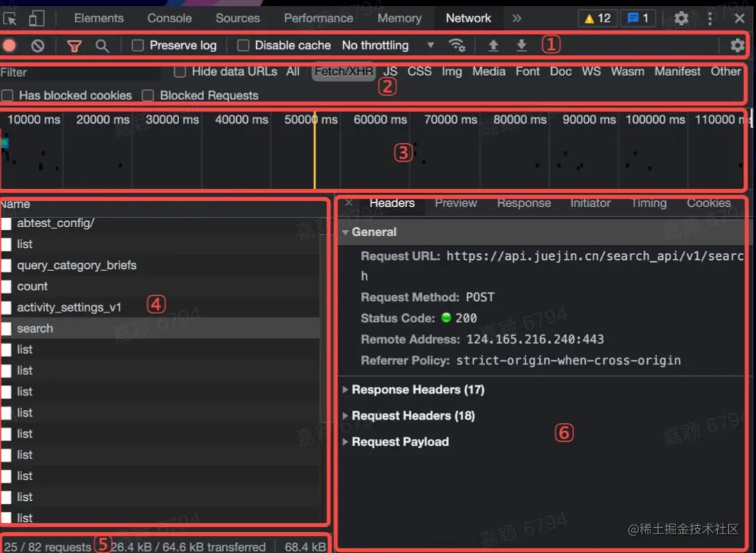Viewport: 756px width, 553px height.
Task: Select the inspect element cursor icon
Action: 10,19
